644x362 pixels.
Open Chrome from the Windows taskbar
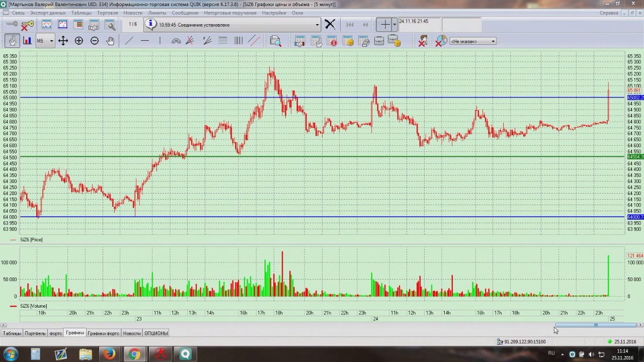pyautogui.click(x=134, y=354)
